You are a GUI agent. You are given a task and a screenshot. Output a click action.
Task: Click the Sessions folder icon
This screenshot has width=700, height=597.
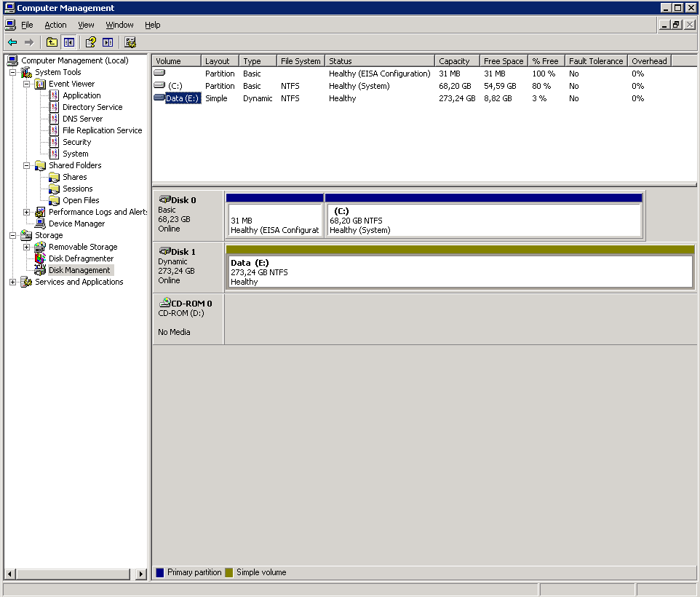point(54,189)
